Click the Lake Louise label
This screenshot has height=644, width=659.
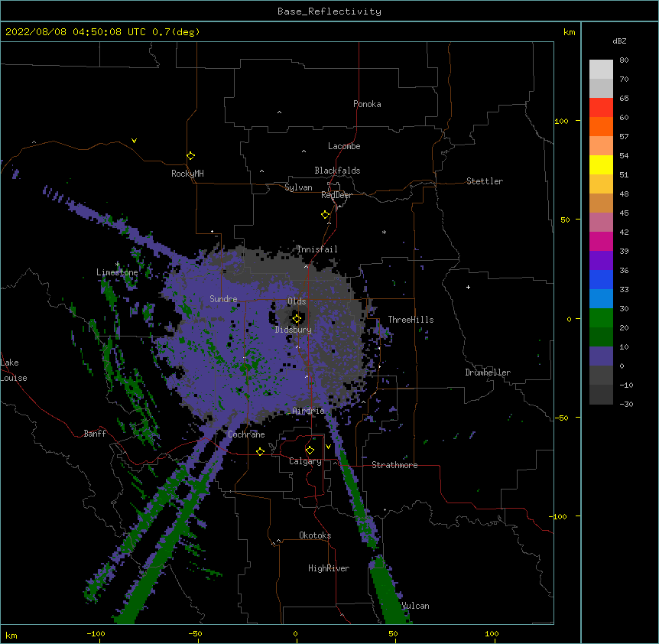14,370
